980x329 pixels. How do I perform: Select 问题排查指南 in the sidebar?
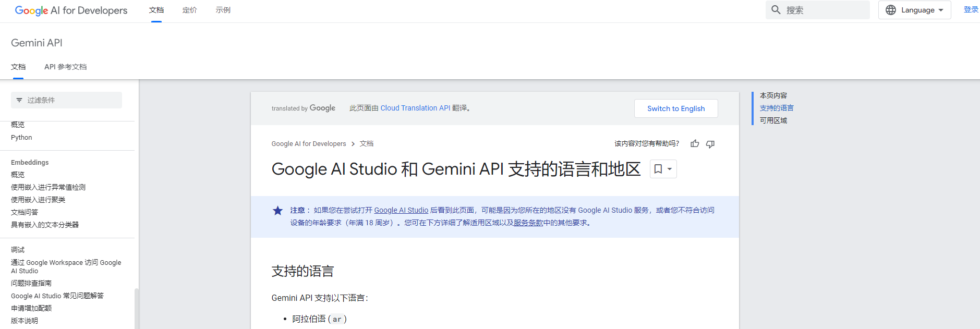pos(31,283)
